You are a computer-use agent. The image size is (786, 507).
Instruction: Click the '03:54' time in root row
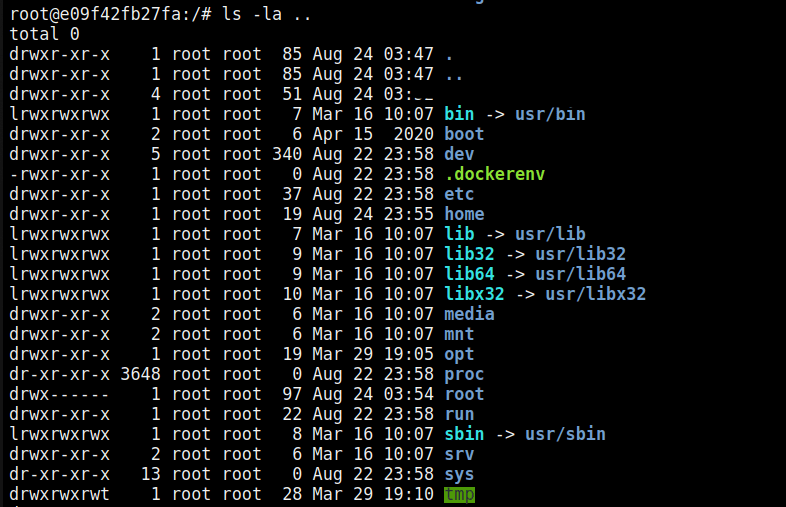pos(409,394)
